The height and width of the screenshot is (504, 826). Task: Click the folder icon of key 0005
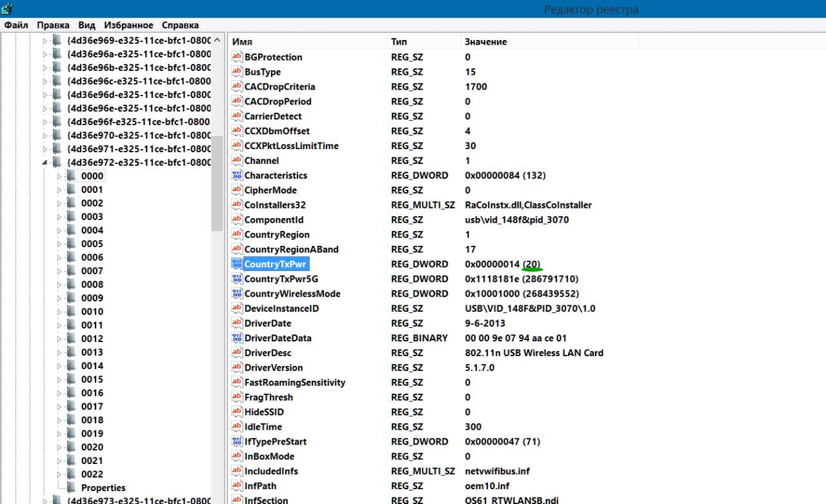pos(71,244)
